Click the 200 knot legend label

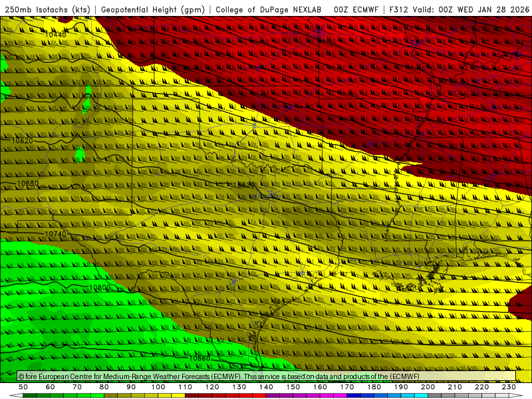click(428, 387)
